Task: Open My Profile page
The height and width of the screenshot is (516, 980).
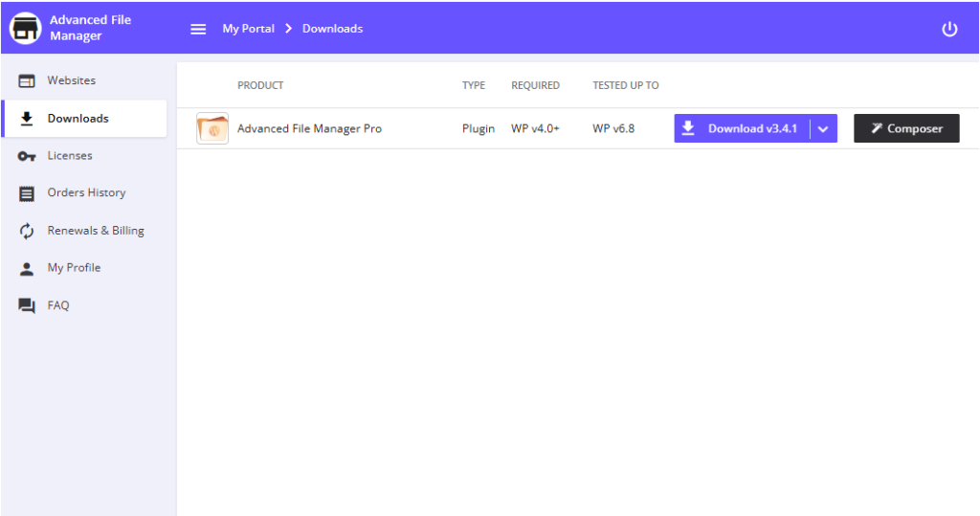Action: click(84, 268)
